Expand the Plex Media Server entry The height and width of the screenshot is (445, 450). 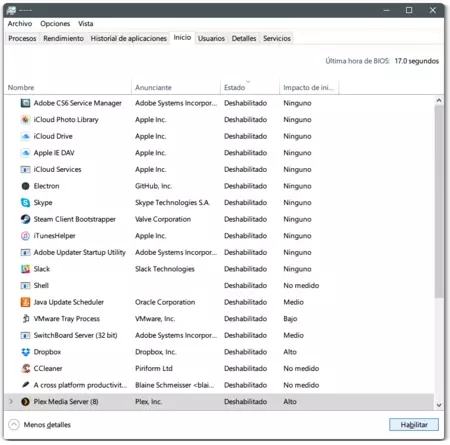click(11, 402)
